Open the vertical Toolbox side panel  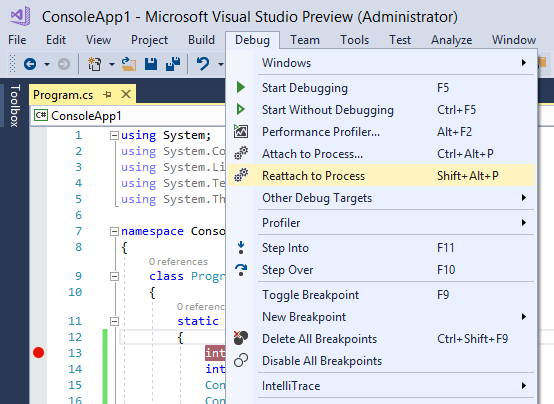(14, 105)
